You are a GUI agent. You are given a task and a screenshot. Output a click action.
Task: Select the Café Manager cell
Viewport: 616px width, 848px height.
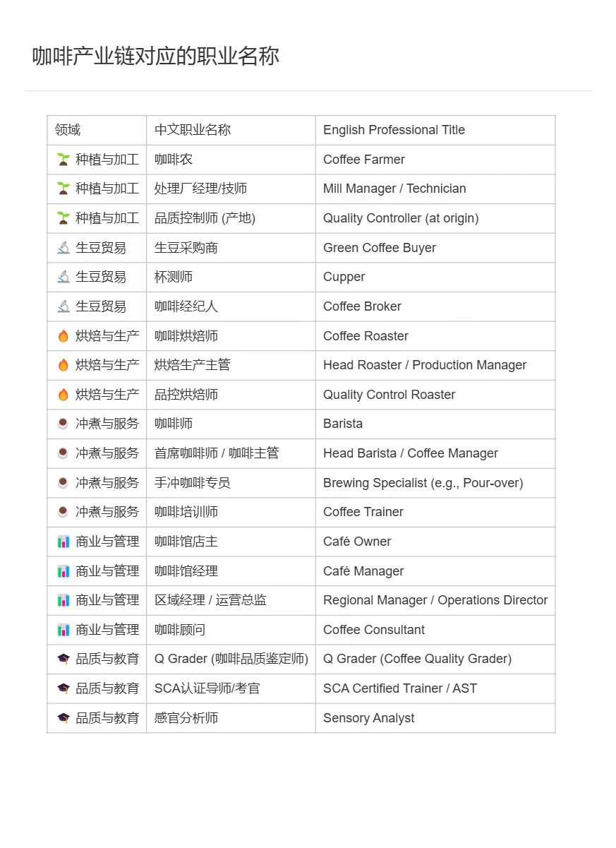tap(435, 571)
